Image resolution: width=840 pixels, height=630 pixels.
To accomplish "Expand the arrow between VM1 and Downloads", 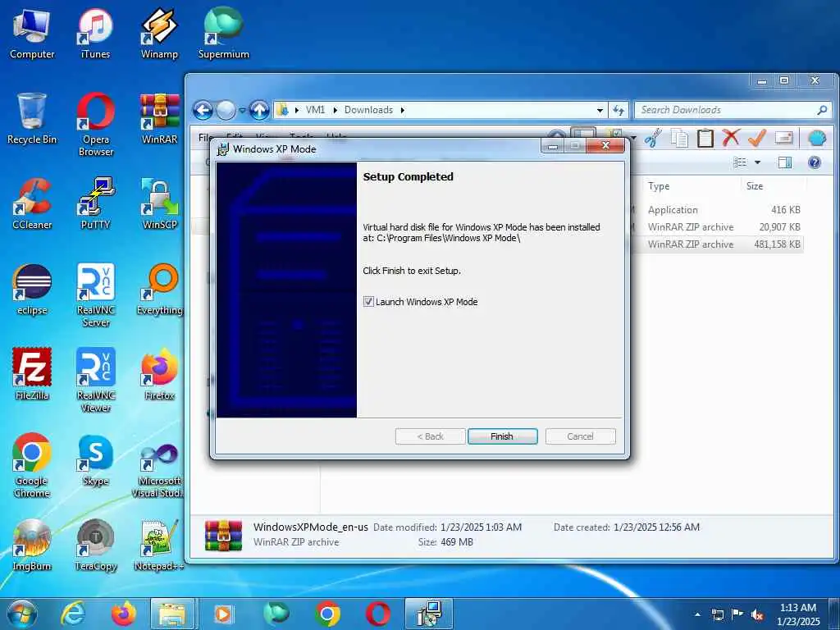I will 336,110.
